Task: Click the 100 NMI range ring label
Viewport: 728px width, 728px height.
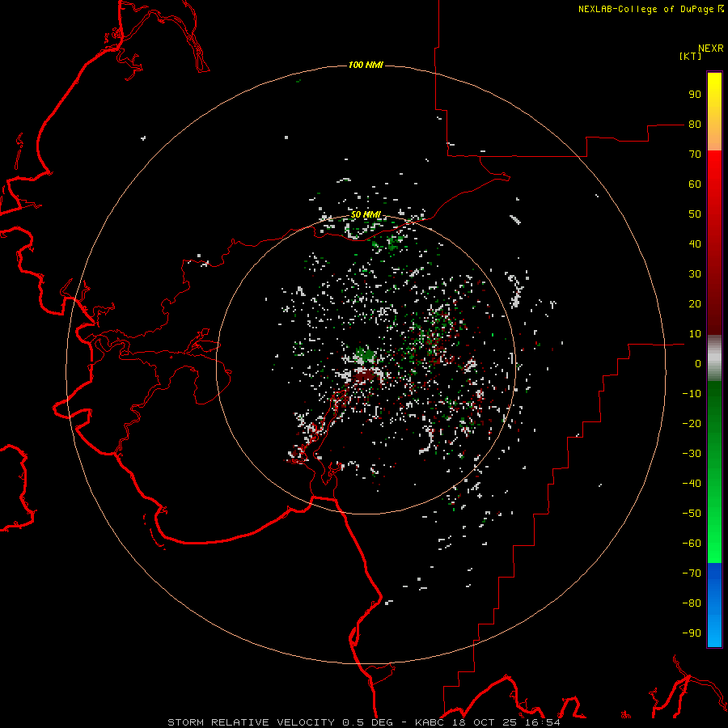Action: pos(366,65)
